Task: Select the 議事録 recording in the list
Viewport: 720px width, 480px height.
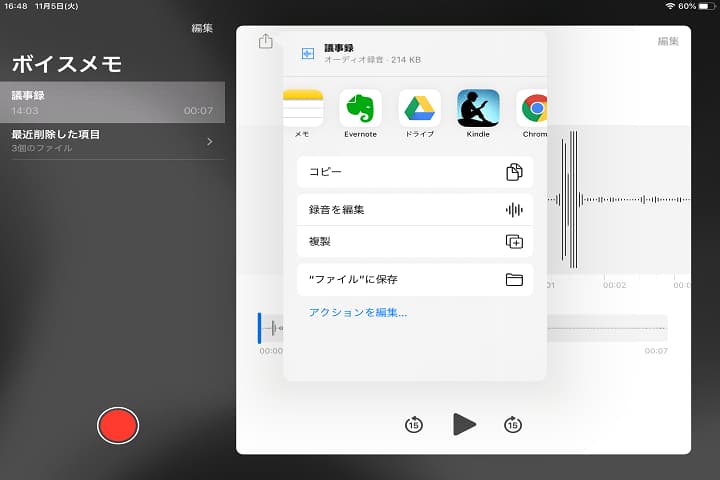Action: 112,102
